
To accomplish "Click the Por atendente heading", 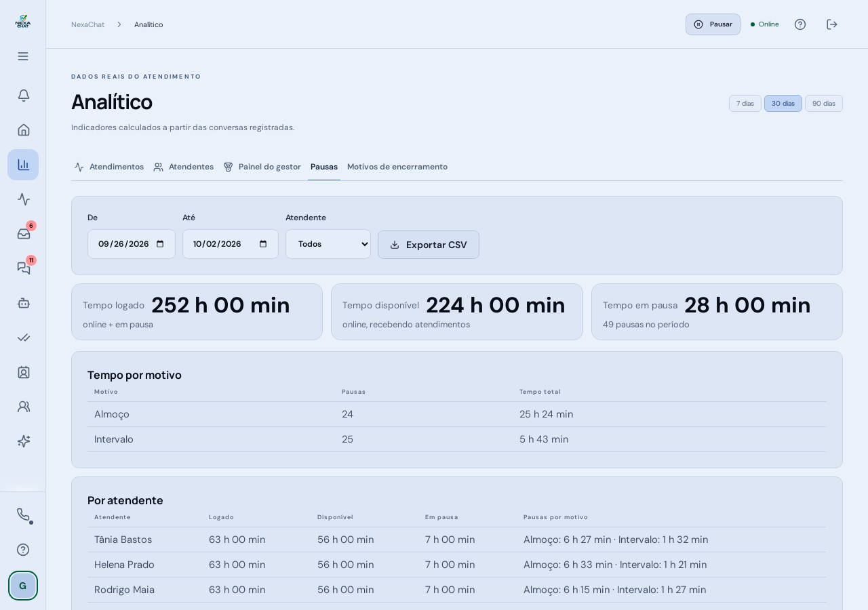I will tap(125, 500).
